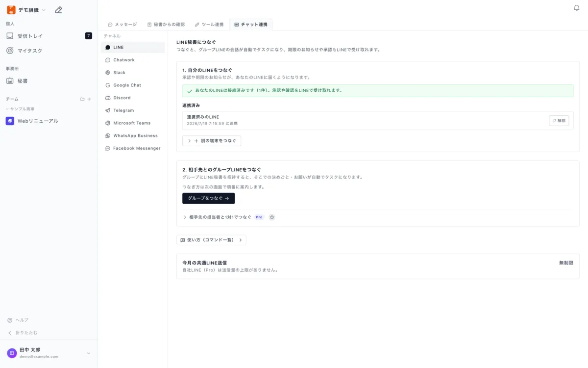The height and width of the screenshot is (368, 588).
Task: Click the 解除 disconnect button
Action: pos(559,121)
